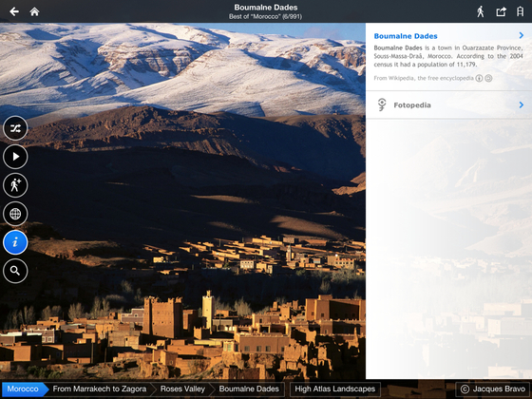Image resolution: width=532 pixels, height=399 pixels.
Task: View photographer Jacques Bravo credit
Action: point(493,389)
